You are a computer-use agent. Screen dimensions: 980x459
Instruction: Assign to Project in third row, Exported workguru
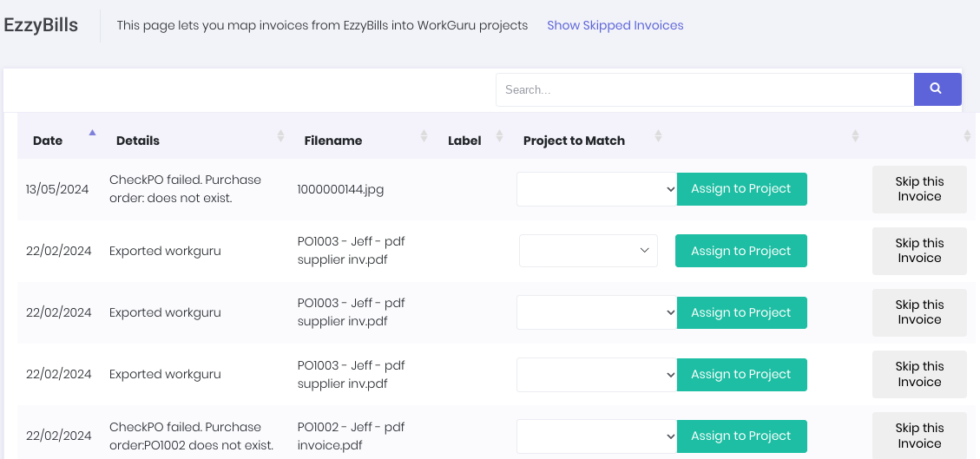click(742, 312)
